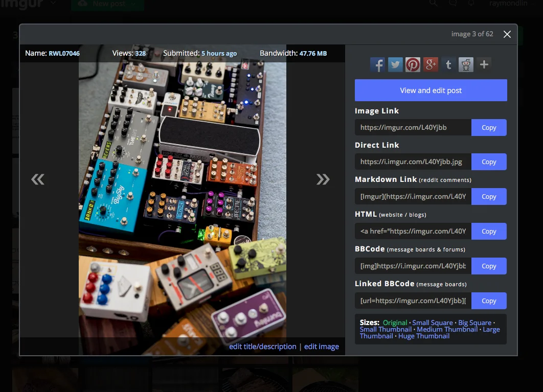Select the Linked BBCode text field
Screen dimensions: 543x392
click(x=413, y=301)
